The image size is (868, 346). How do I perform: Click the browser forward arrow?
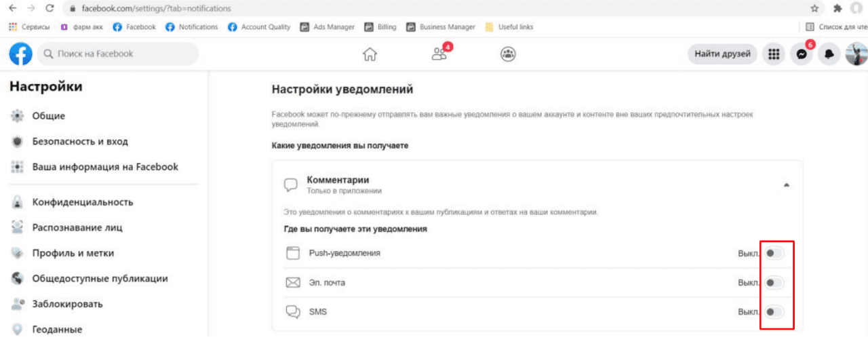[x=31, y=9]
